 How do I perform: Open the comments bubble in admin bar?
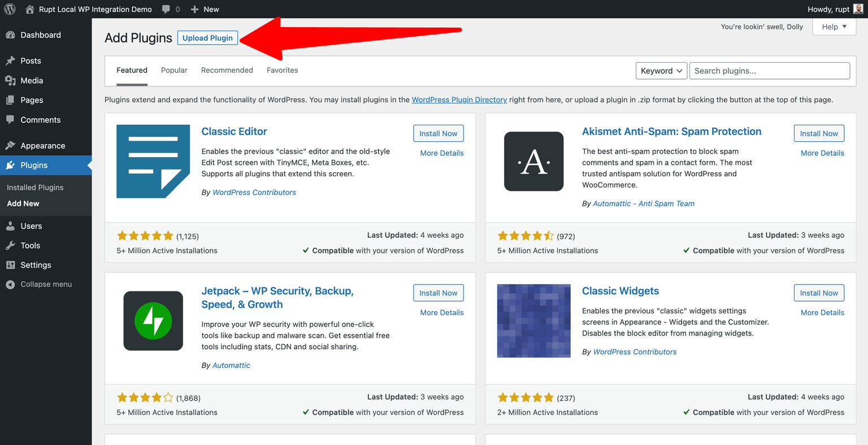click(166, 10)
